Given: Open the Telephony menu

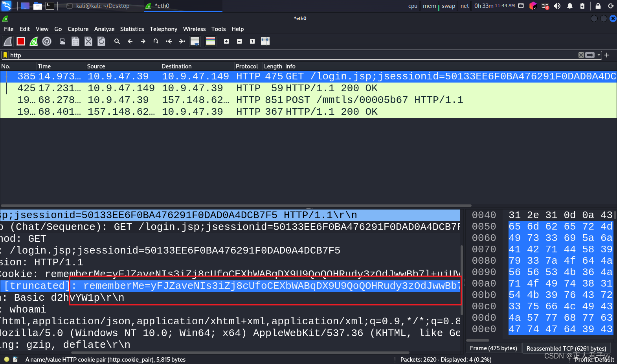Looking at the screenshot, I should pyautogui.click(x=163, y=29).
